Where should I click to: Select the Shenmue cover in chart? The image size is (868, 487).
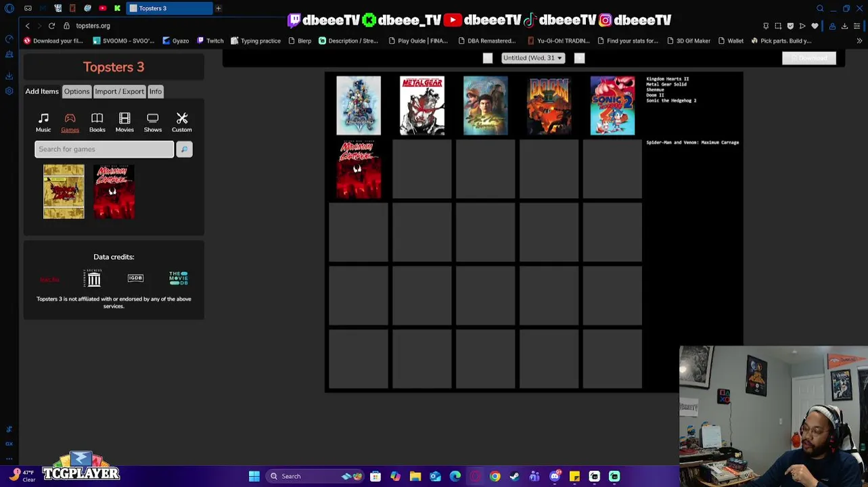point(486,106)
